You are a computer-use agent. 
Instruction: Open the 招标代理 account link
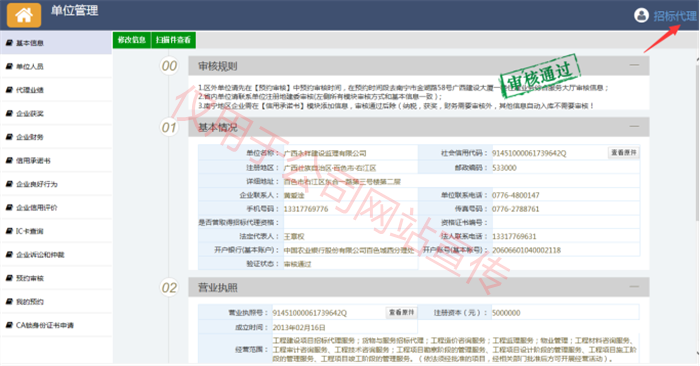pos(675,16)
